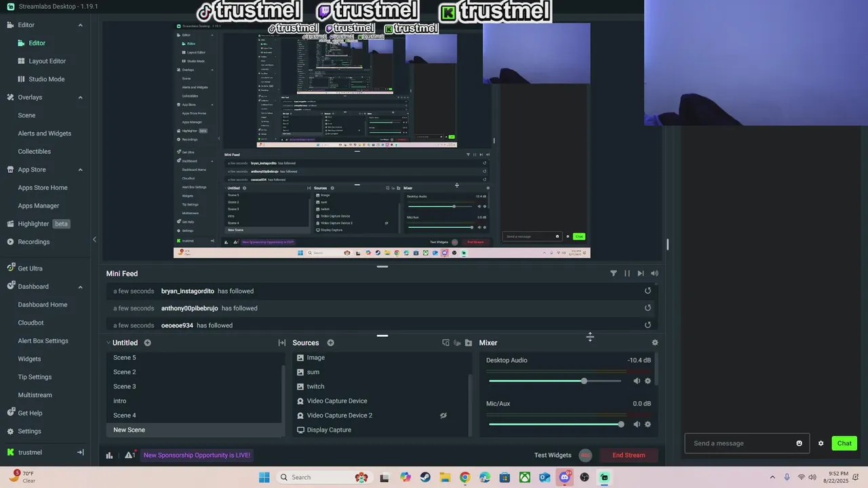
Task: Click the green Chat send button
Action: coord(844,443)
